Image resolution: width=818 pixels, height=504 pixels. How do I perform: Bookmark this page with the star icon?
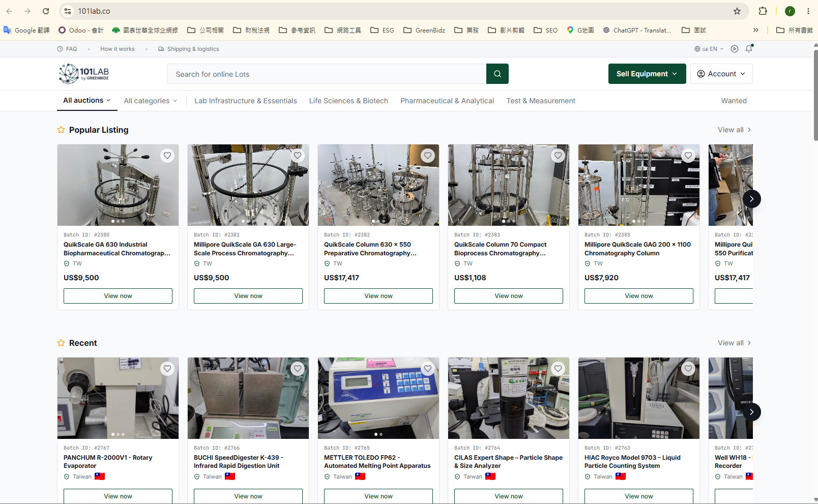tap(737, 11)
